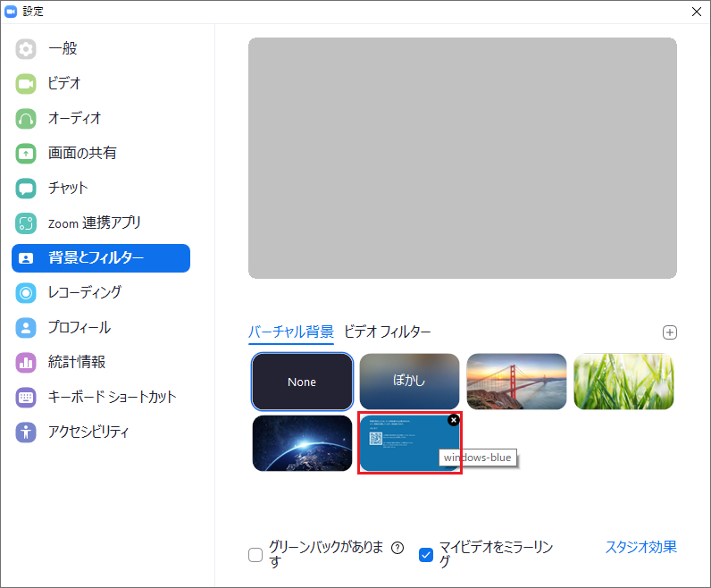Pick the Golden Gate Bridge background
Screen dimensions: 711x588
coord(516,382)
